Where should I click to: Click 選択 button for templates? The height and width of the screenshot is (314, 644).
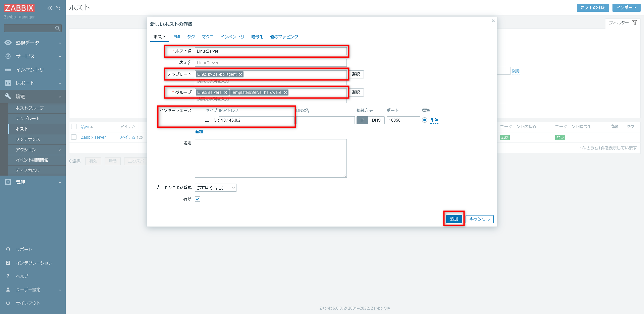point(356,74)
